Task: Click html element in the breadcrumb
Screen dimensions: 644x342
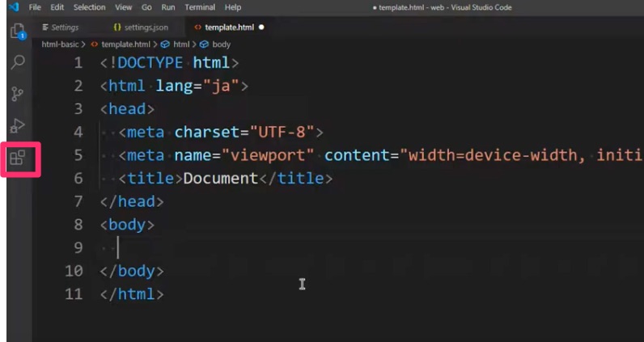Action: [181, 44]
